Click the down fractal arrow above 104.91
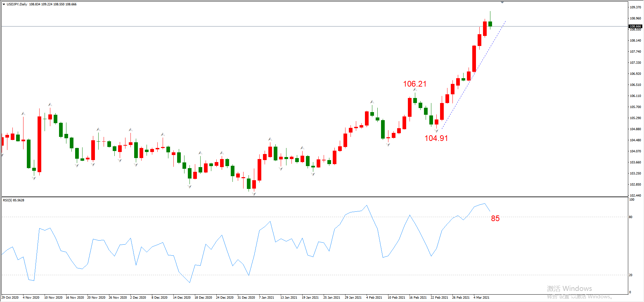 [x=436, y=131]
